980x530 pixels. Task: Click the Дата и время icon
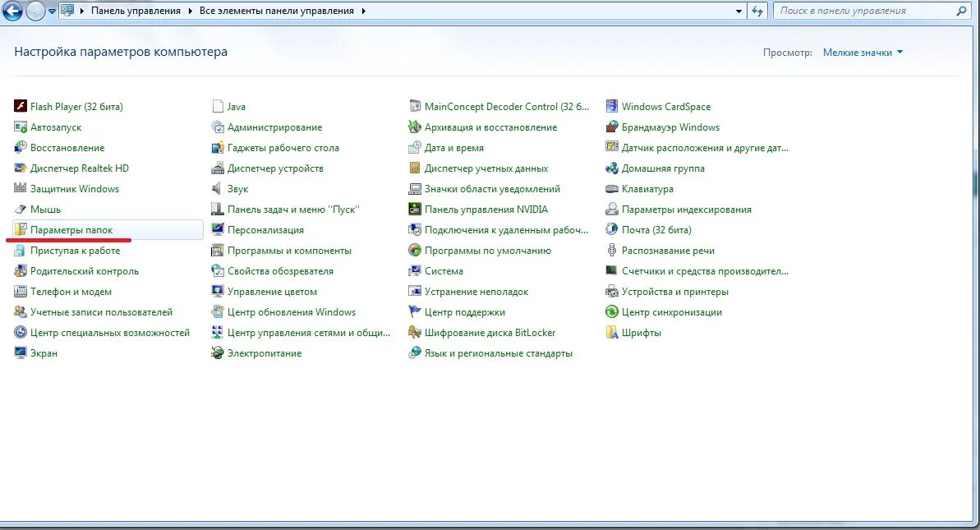pyautogui.click(x=414, y=148)
